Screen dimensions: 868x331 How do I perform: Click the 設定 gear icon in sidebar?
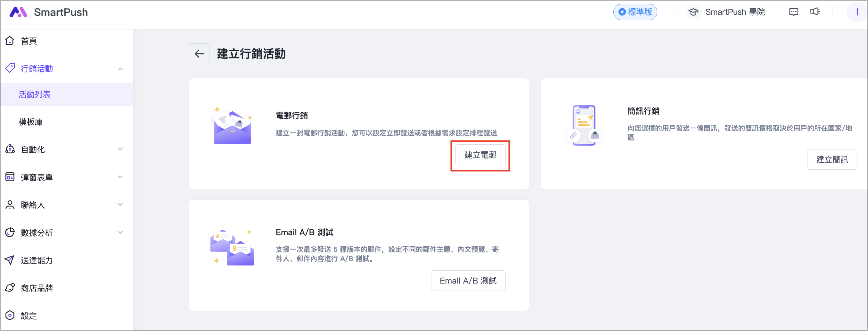pos(10,316)
